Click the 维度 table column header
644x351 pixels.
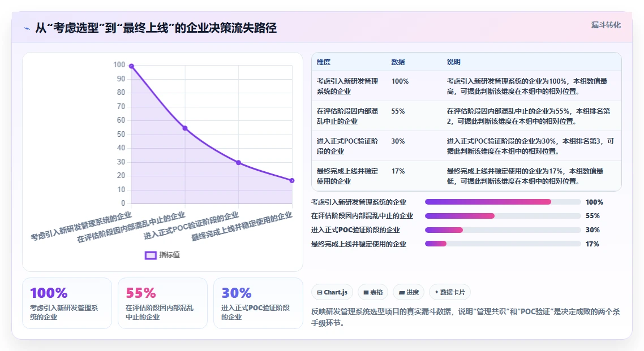click(324, 62)
